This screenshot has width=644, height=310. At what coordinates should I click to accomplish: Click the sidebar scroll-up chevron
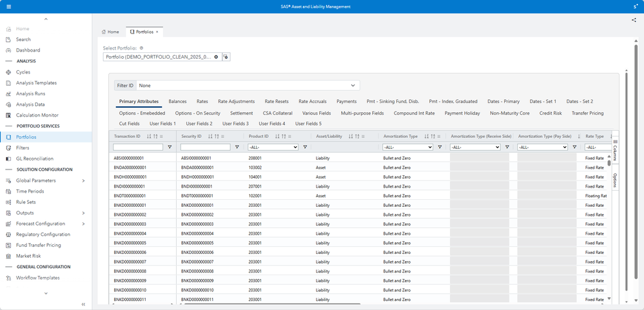tap(46, 19)
